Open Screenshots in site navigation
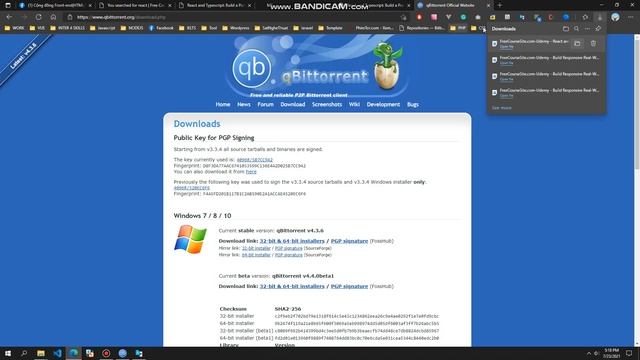 (327, 104)
